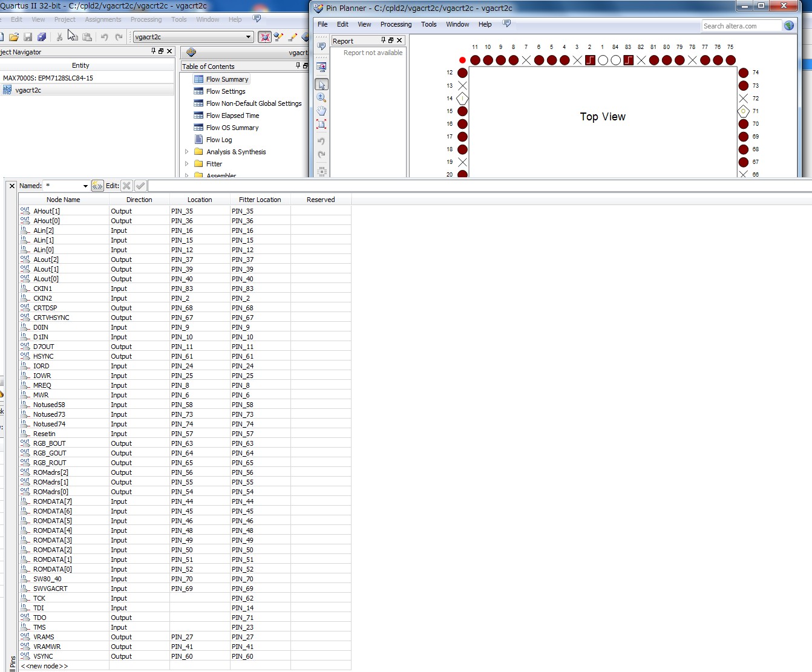Screen dimensions: 812x672
Task: Sort by Direction column header
Action: pyautogui.click(x=139, y=200)
